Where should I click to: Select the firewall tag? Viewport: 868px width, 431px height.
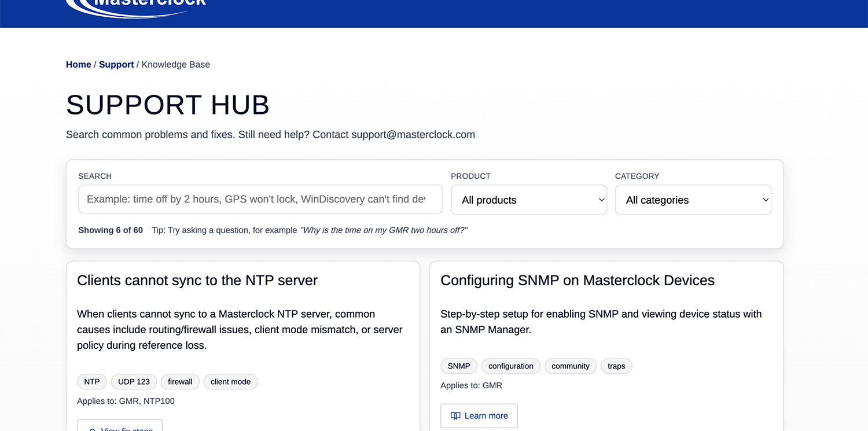[x=180, y=382]
